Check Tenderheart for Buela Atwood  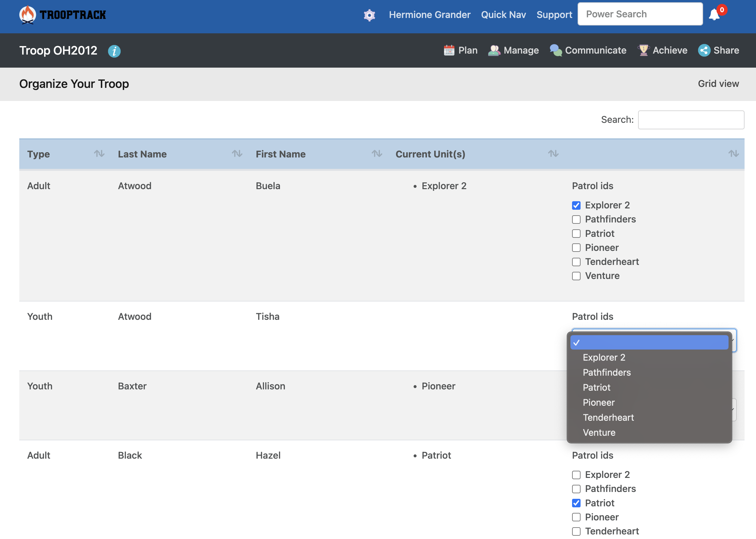576,262
